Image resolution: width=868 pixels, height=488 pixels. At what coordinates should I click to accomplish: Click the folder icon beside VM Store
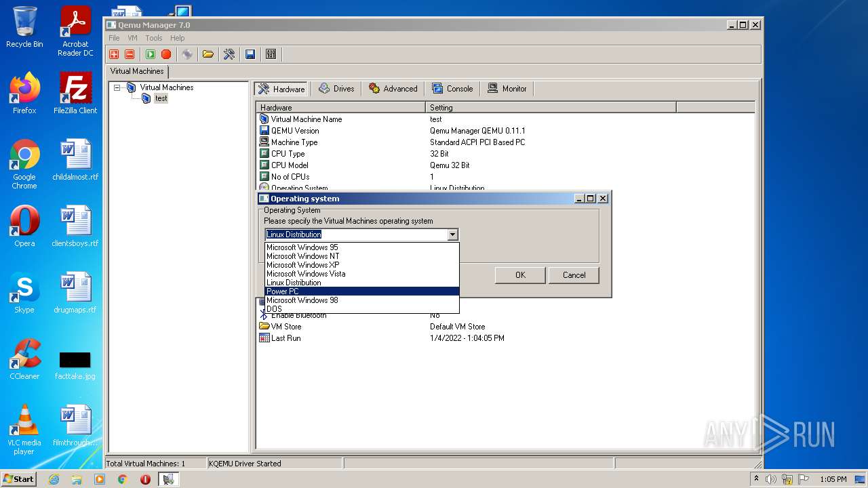(x=264, y=326)
